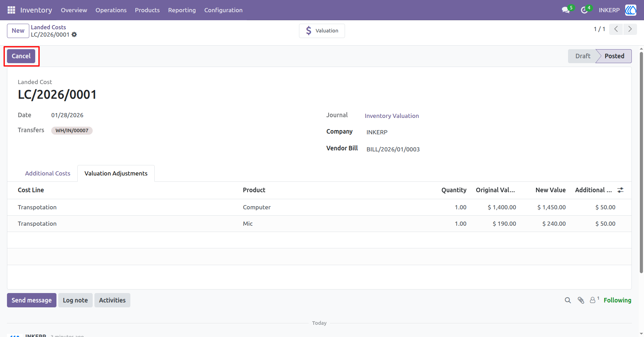Click Send message button
This screenshot has width=644, height=337.
[x=32, y=300]
